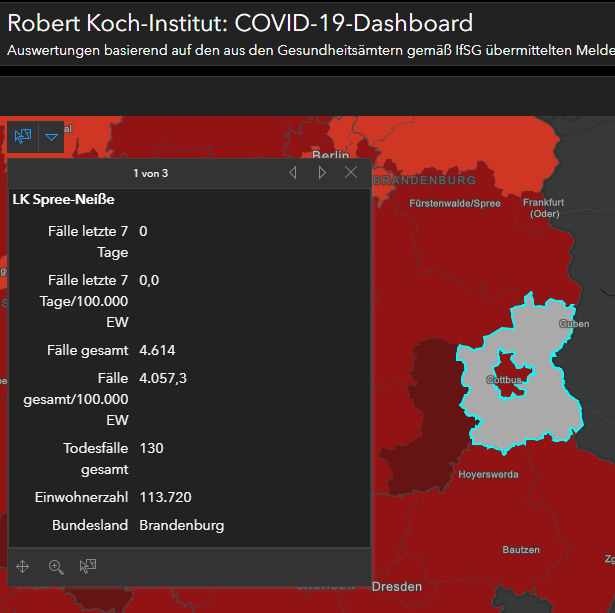Click Dresden label on the map
Viewport: 615px width, 613px height.
[397, 587]
